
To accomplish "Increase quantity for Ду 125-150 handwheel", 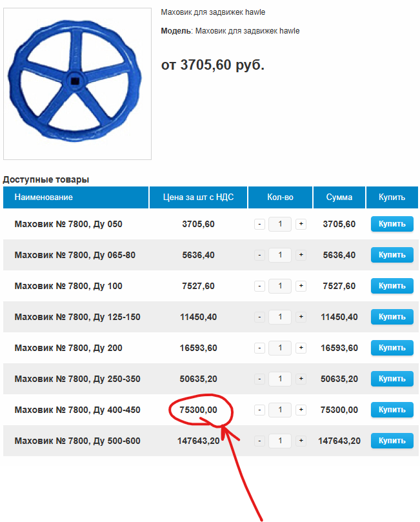I will point(301,317).
